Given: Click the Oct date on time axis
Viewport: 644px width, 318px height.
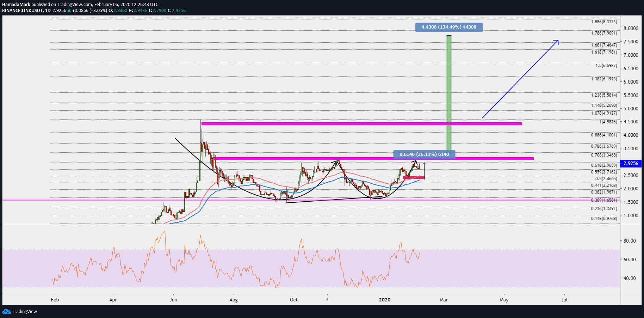Looking at the screenshot, I should point(294,300).
